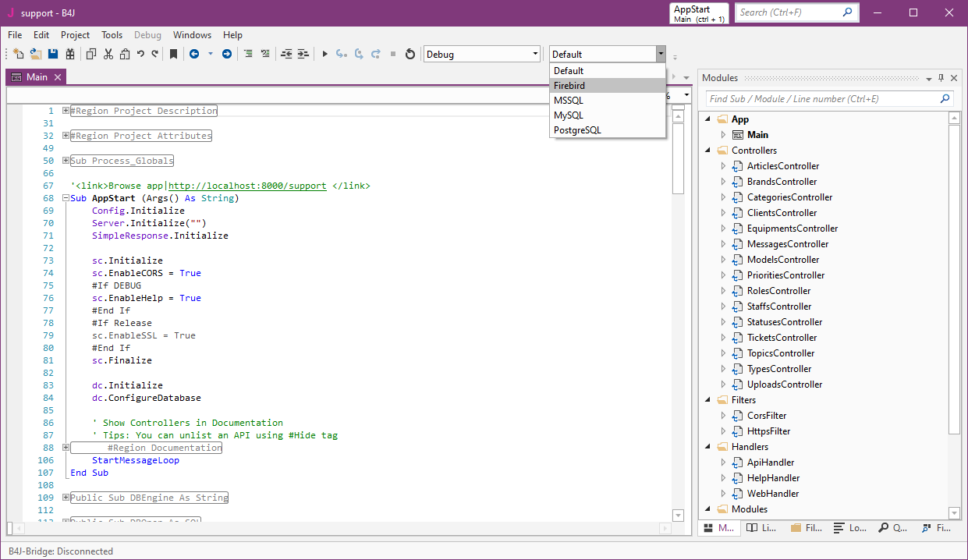Click the Add New Module icon
Screen dimensions: 968x560
(x=18, y=54)
